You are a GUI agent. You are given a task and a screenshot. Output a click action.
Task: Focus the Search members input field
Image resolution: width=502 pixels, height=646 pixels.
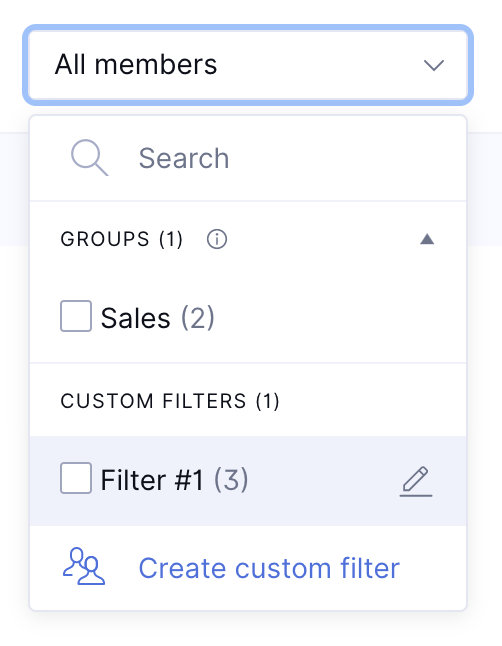point(248,158)
